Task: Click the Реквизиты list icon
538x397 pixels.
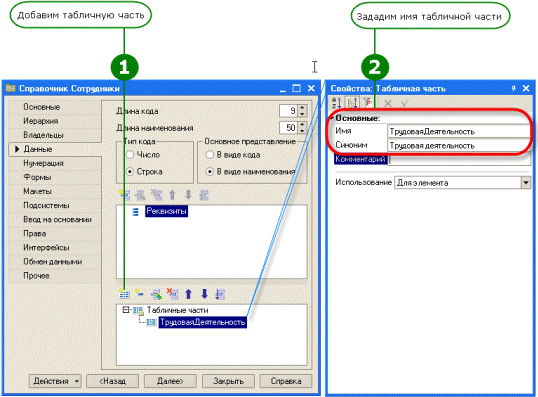Action: click(136, 212)
